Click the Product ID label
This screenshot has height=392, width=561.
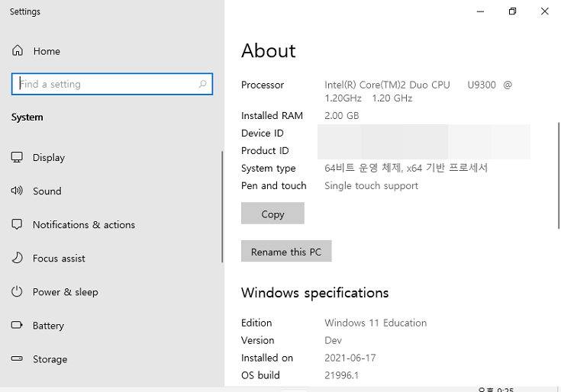(x=265, y=150)
